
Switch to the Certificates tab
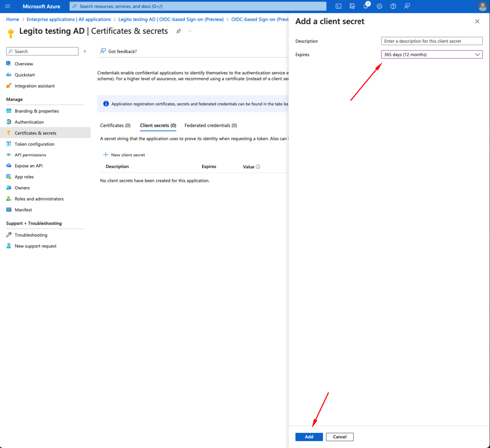115,125
